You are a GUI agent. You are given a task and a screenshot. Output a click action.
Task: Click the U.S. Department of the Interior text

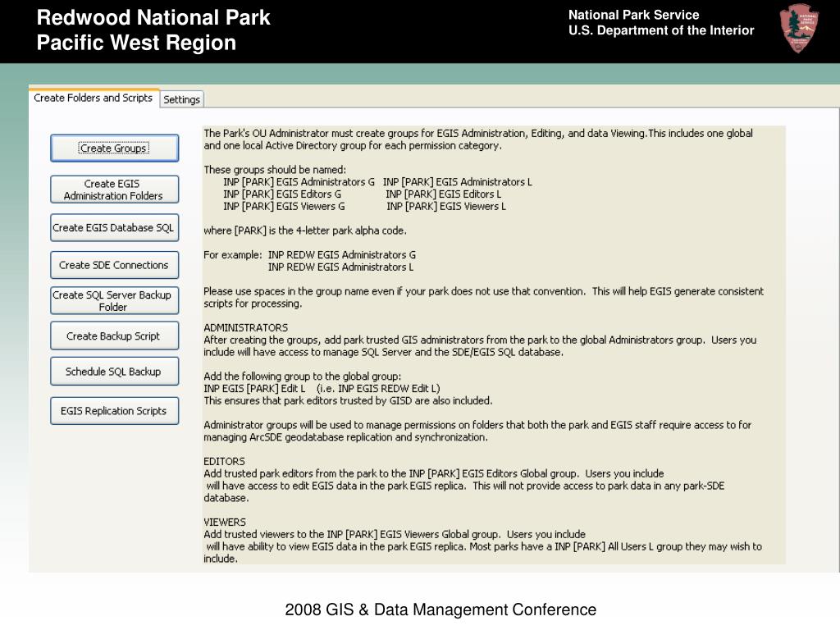pos(661,30)
